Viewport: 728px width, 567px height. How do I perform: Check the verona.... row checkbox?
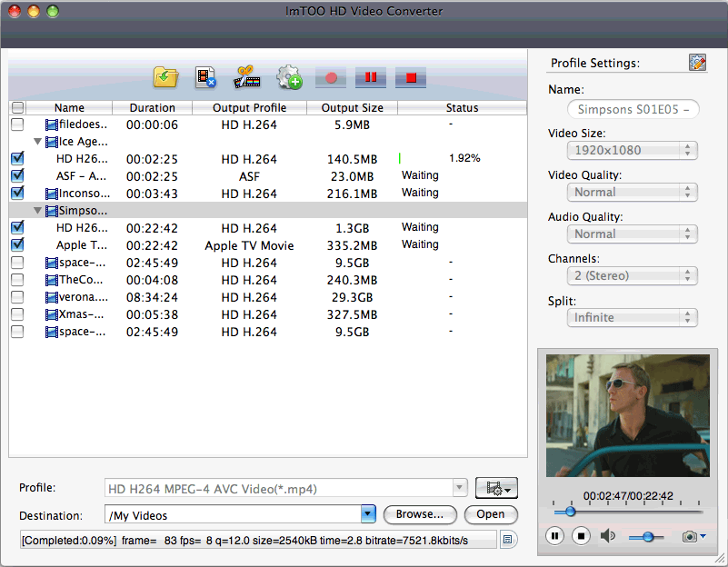[17, 297]
